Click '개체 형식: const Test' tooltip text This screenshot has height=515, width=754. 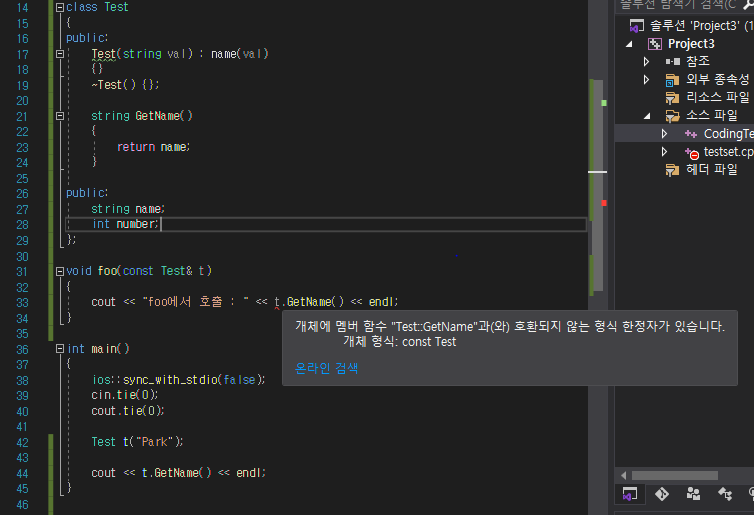(400, 342)
